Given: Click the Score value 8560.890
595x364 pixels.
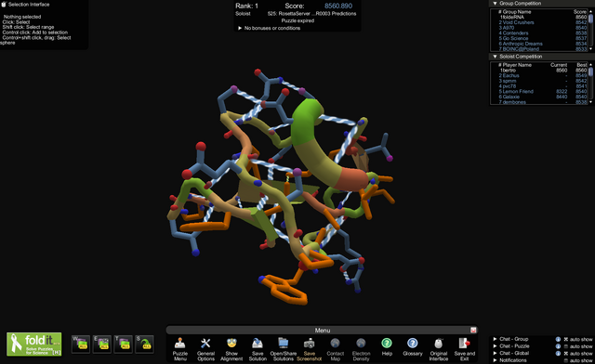Looking at the screenshot, I should [x=338, y=6].
